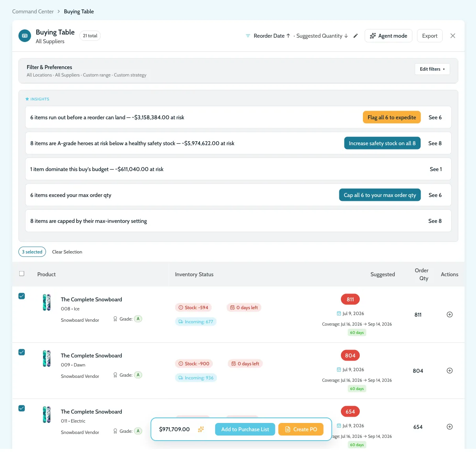This screenshot has height=452, width=476.
Task: Uncheck the 011 Electric snowboard row
Action: tap(22, 408)
